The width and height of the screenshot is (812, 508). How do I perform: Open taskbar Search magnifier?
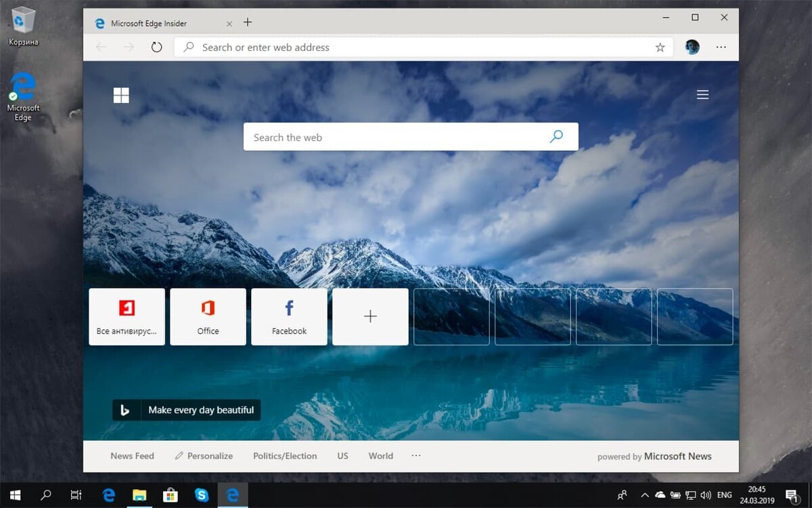pos(45,495)
